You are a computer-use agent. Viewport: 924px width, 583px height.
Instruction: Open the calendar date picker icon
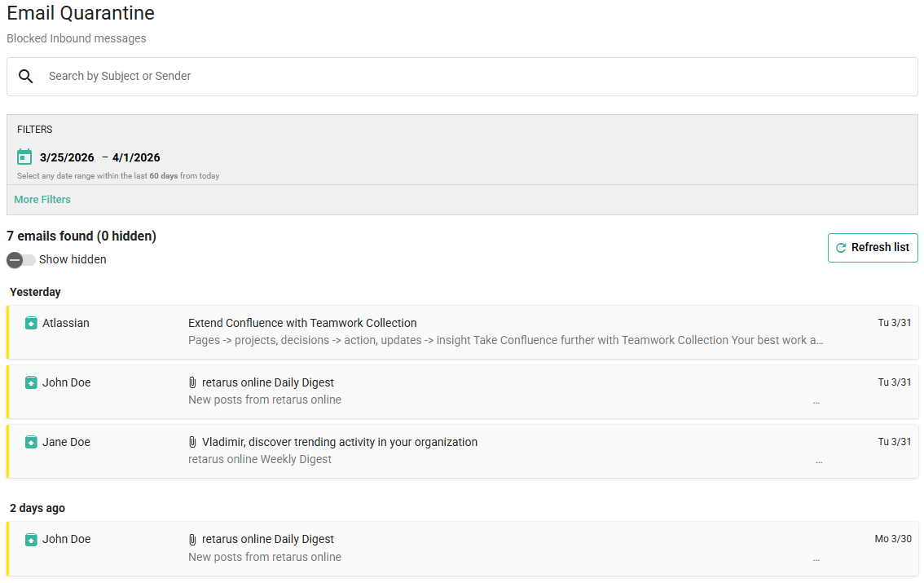[x=24, y=157]
